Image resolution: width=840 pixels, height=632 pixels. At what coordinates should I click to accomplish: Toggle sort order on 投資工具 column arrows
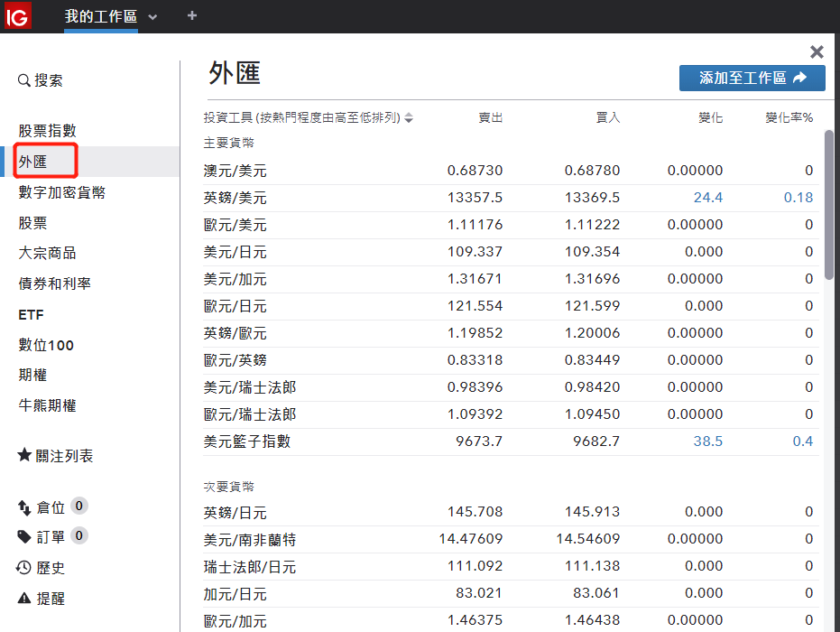tap(409, 117)
